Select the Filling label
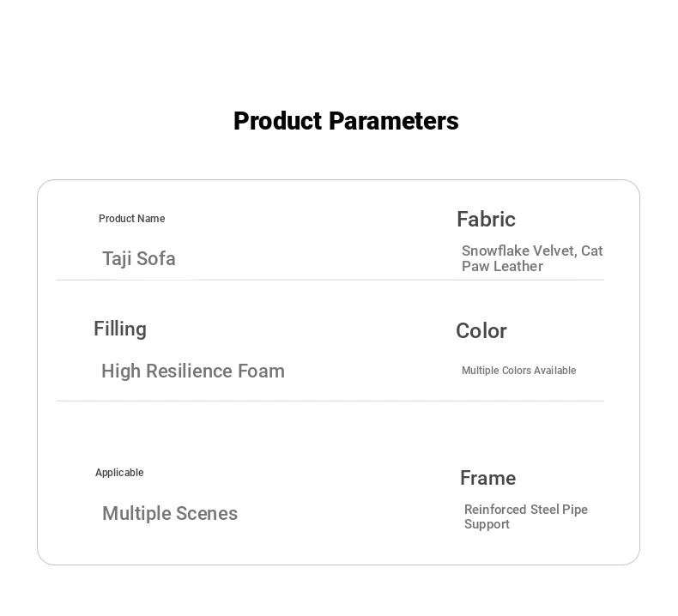Screen dimensions: 678x616 [120, 329]
